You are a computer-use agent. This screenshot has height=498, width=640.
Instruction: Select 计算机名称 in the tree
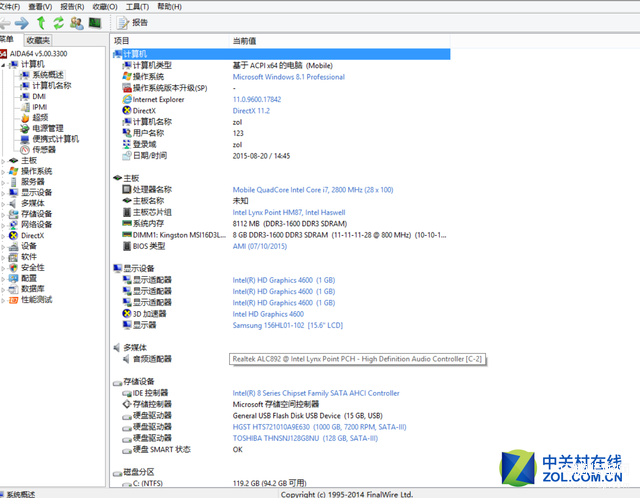(52, 85)
